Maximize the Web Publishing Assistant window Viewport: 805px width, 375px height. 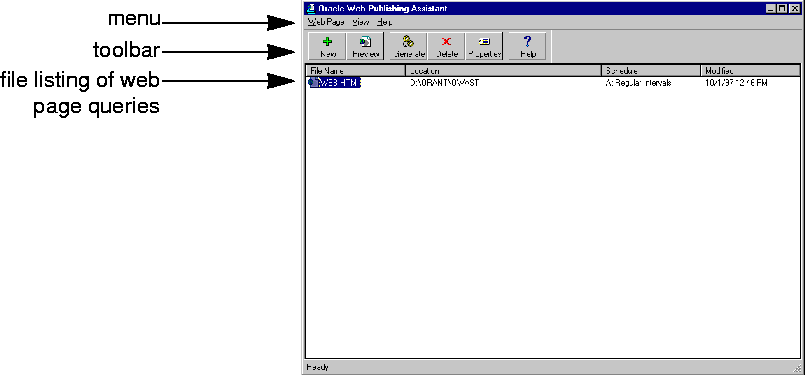coord(781,8)
